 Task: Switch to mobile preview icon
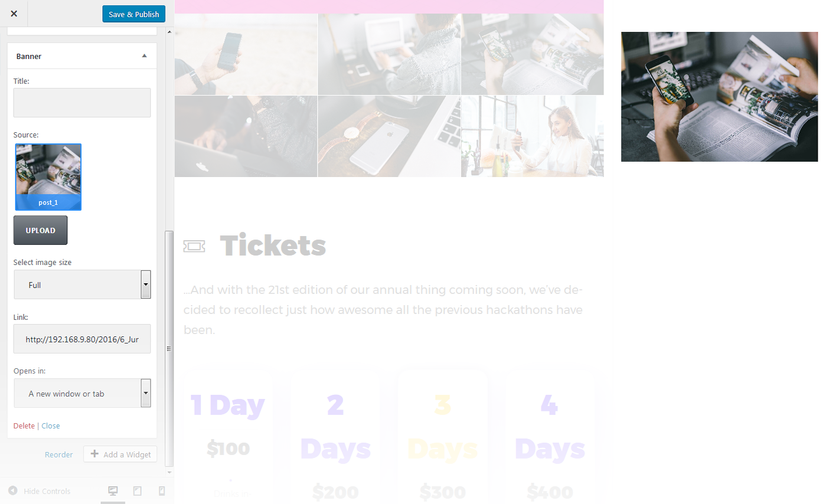coord(162,491)
